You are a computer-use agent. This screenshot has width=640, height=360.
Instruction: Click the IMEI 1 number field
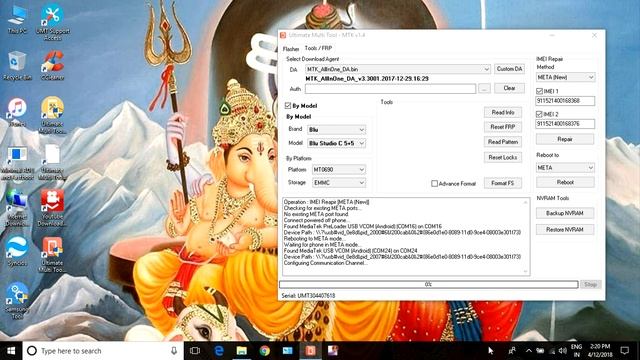click(565, 101)
